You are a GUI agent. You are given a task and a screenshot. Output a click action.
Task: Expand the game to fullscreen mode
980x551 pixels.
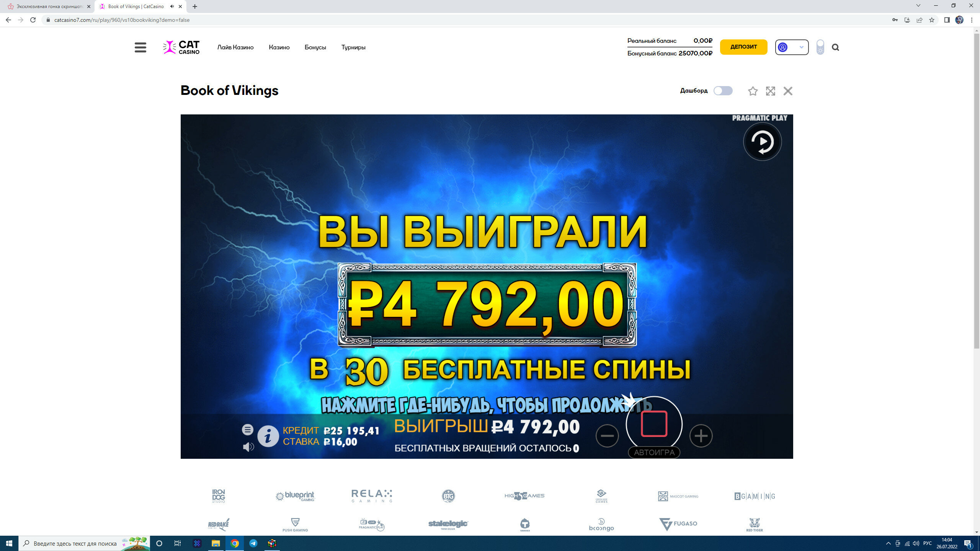(770, 91)
